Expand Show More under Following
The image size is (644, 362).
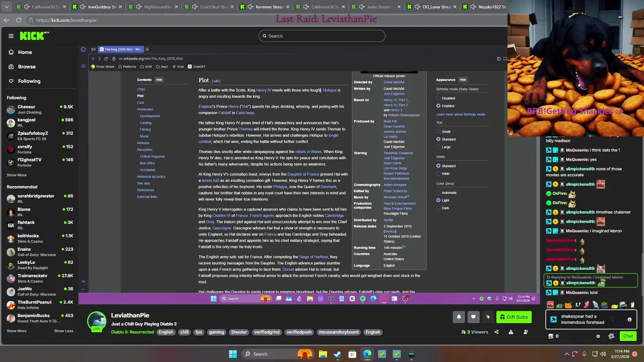tap(17, 175)
